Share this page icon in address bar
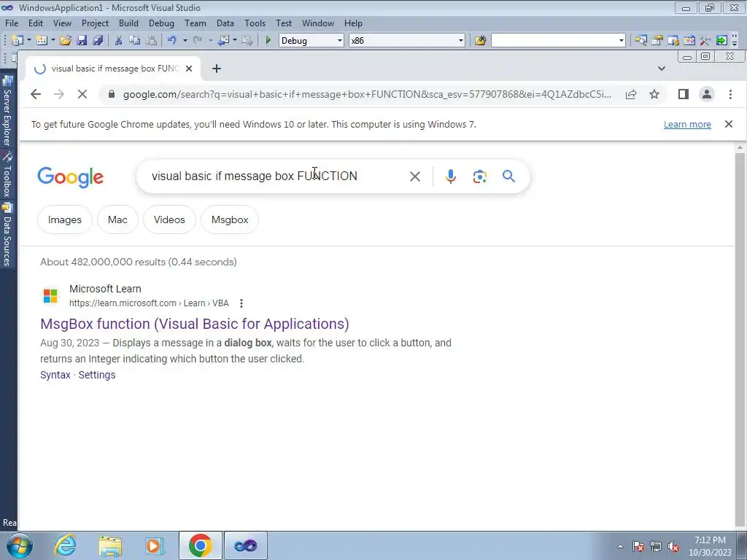Viewport: 747px width, 560px height. (x=631, y=94)
